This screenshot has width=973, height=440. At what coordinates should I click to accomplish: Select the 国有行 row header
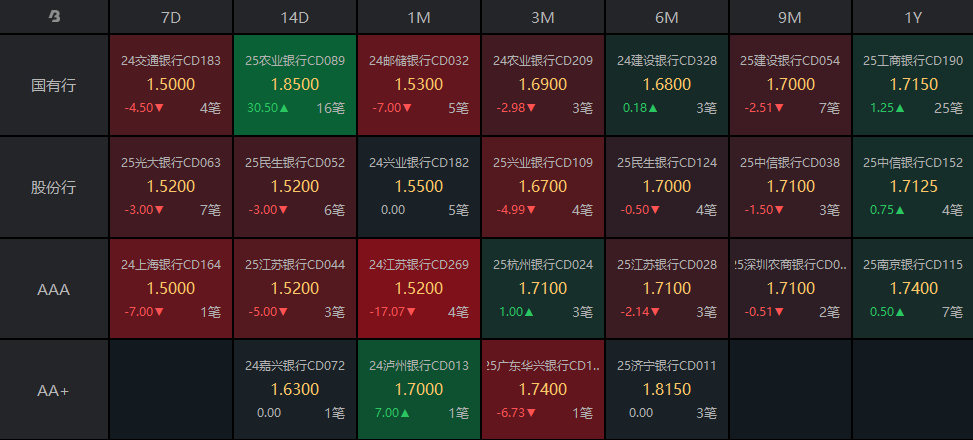[x=54, y=85]
